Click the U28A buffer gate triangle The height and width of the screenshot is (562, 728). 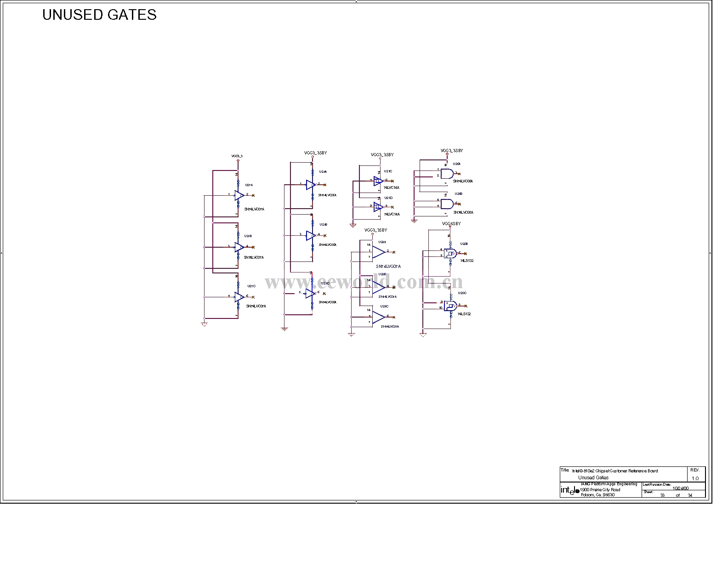tap(378, 252)
